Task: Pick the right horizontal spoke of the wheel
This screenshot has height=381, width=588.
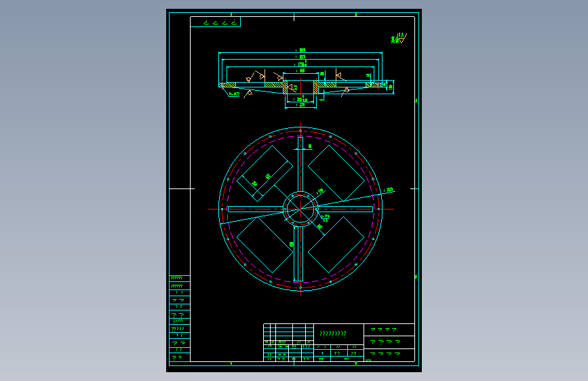Action: point(345,209)
